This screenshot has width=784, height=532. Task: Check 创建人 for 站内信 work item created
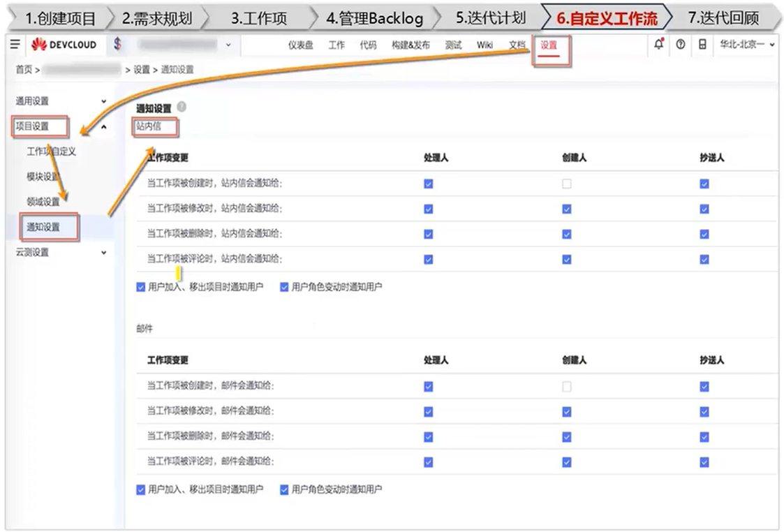(566, 184)
